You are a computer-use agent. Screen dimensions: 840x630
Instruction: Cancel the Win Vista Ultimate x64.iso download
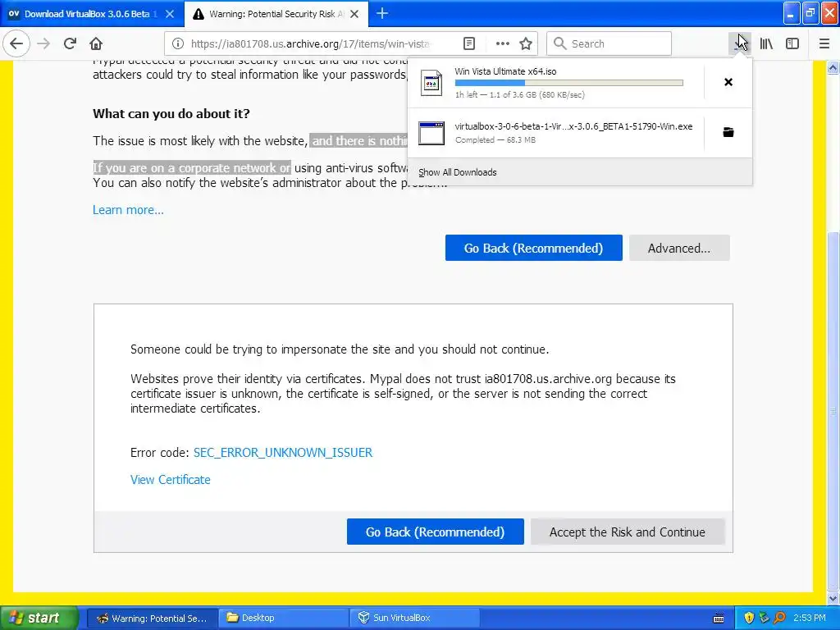[x=728, y=82]
